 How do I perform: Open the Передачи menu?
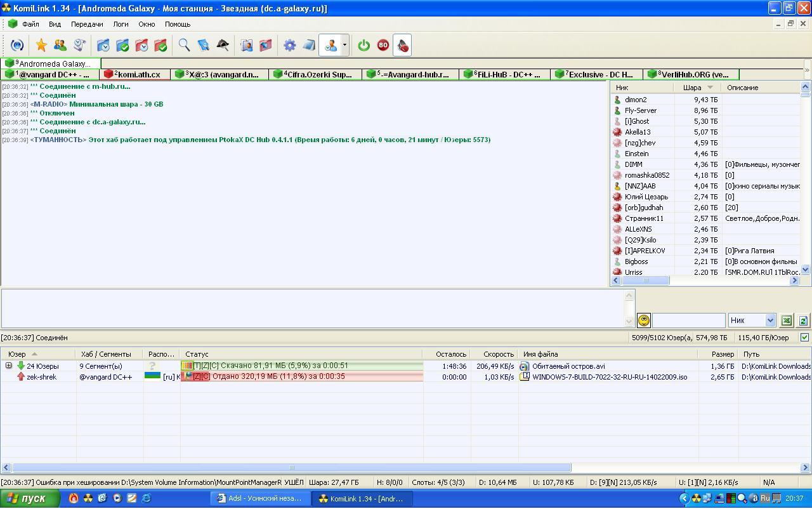(87, 24)
